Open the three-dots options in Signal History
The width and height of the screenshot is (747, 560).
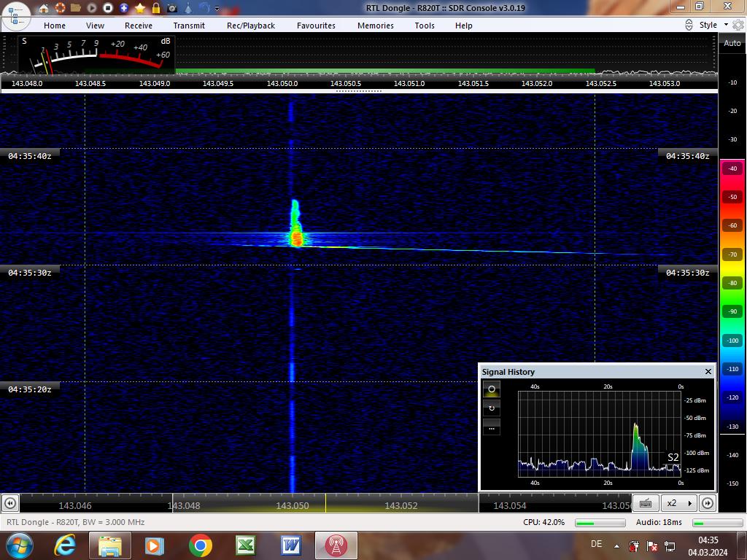[x=492, y=427]
